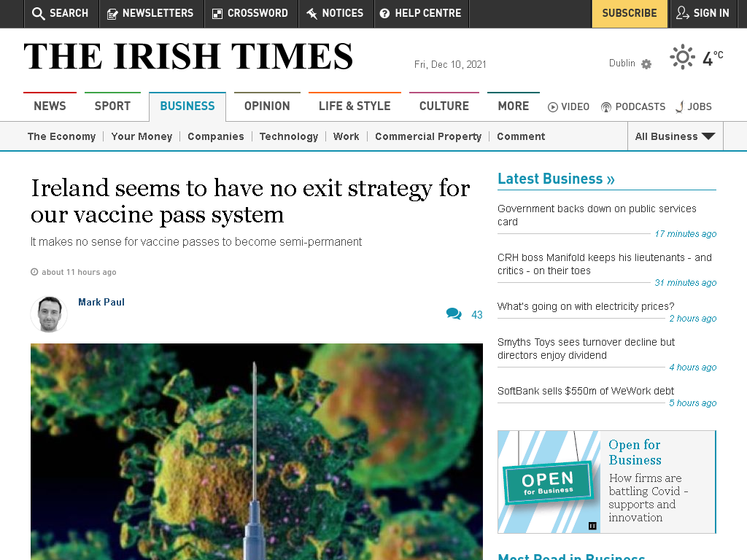The width and height of the screenshot is (747, 560).
Task: Open Companies subsection
Action: point(216,136)
